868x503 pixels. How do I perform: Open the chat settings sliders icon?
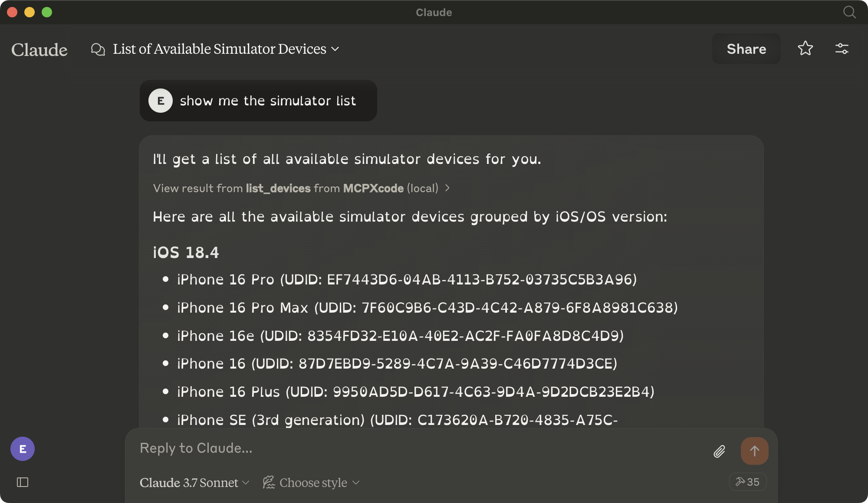point(842,49)
